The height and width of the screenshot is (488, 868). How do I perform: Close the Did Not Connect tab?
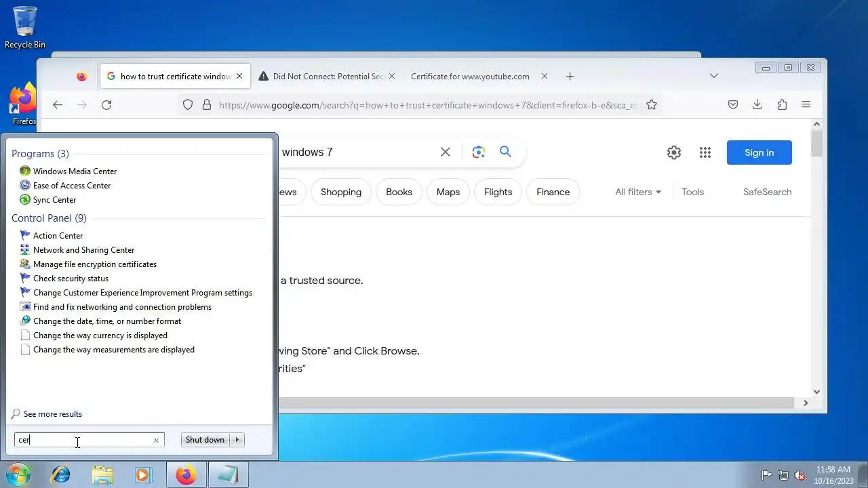coord(391,77)
